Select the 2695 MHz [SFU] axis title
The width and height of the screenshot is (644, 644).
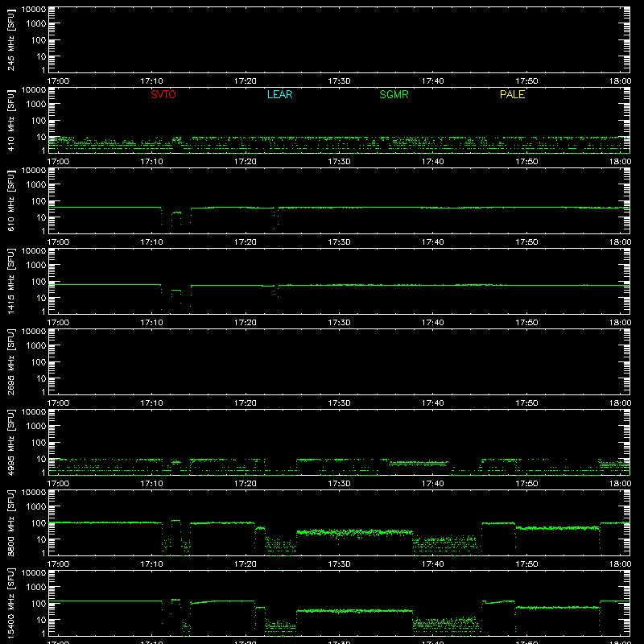coord(11,361)
